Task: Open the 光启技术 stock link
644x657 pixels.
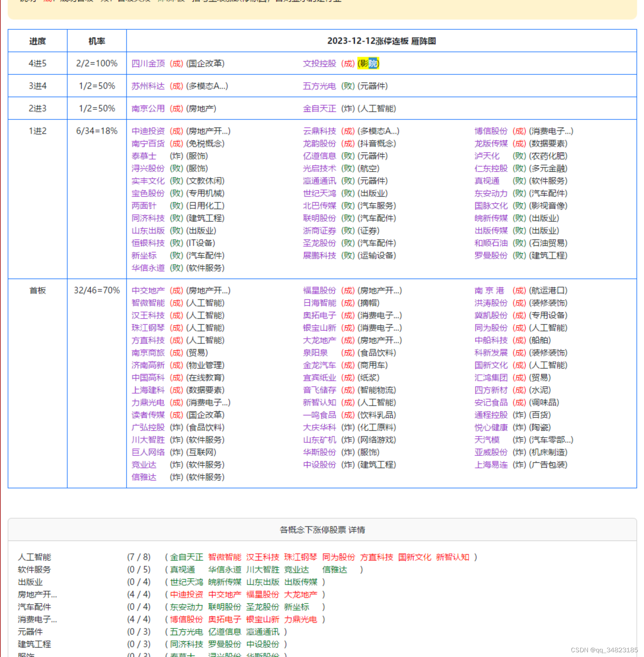Action: 320,168
